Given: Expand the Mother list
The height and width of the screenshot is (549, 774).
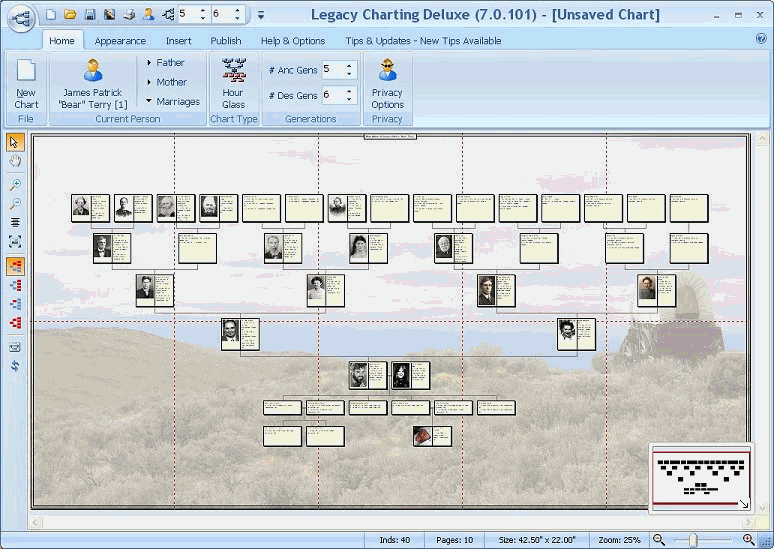Looking at the screenshot, I should click(166, 82).
